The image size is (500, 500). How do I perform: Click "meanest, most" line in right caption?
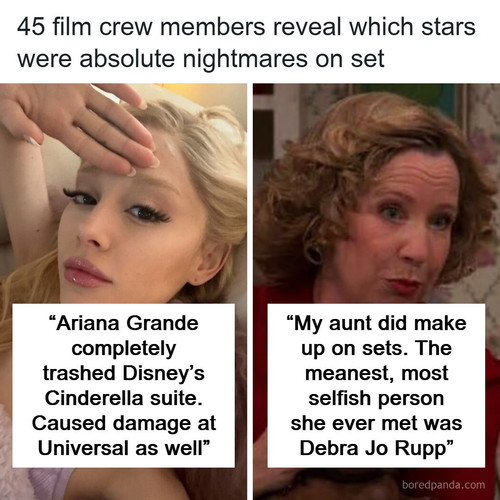click(x=376, y=373)
